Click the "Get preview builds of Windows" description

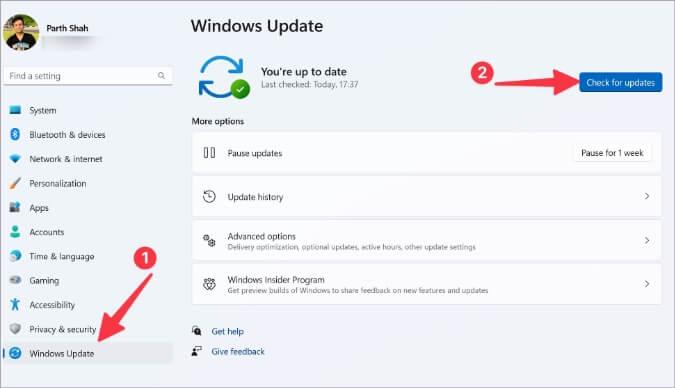[x=358, y=290]
